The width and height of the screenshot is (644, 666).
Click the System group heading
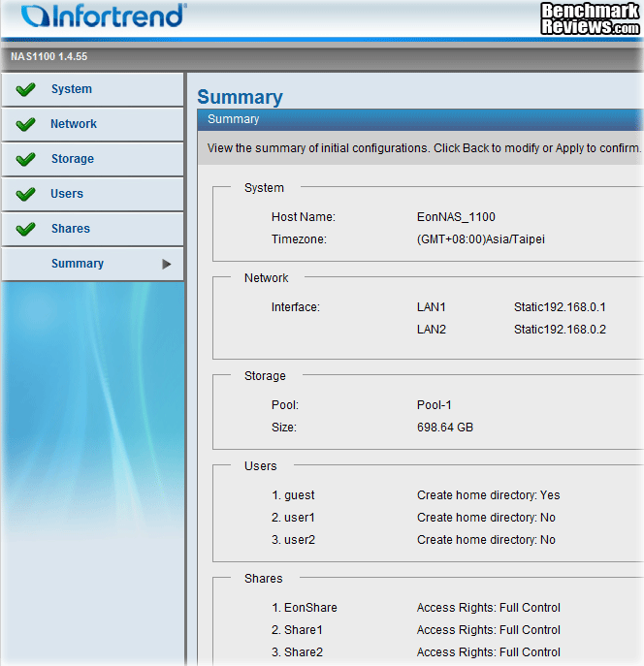coord(264,188)
